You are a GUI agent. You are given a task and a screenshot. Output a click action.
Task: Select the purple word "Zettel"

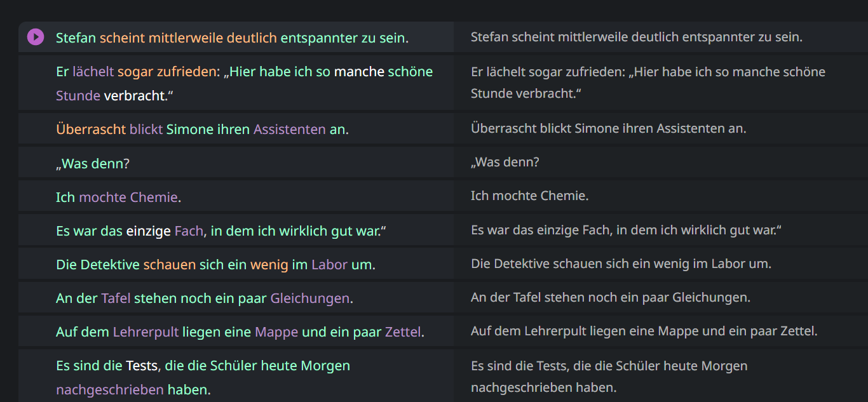click(x=403, y=332)
